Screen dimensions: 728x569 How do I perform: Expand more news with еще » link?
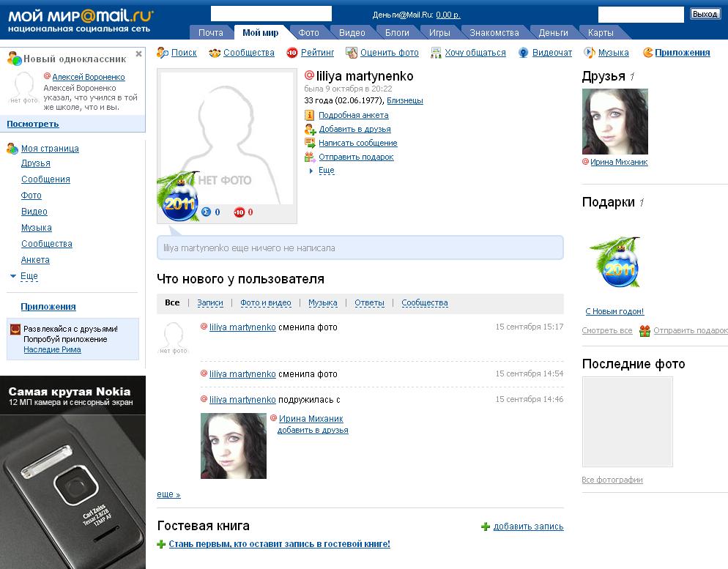(168, 494)
